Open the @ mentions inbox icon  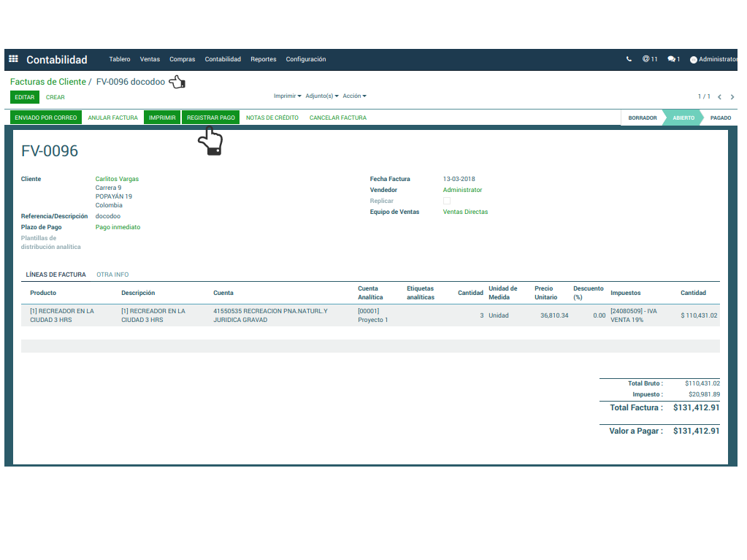[x=649, y=60]
